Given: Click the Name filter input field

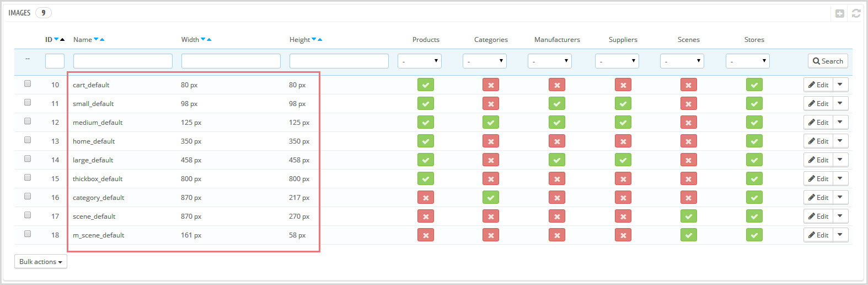Looking at the screenshot, I should pos(123,61).
